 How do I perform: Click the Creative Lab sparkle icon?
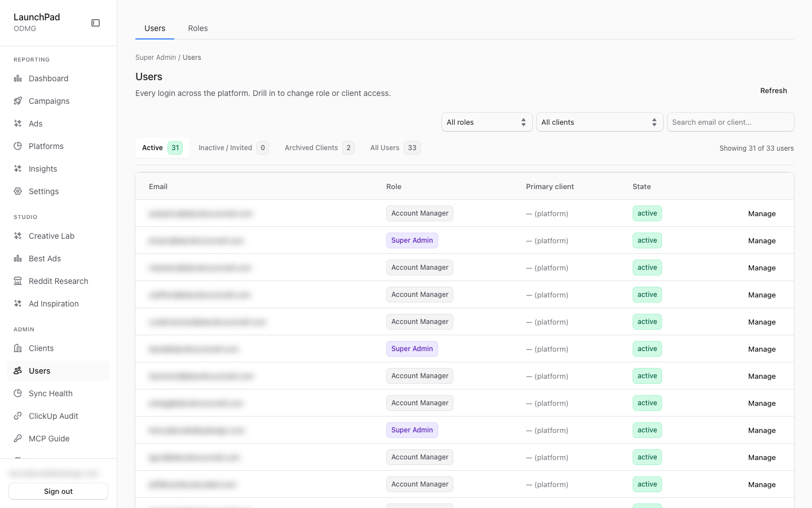pos(18,236)
